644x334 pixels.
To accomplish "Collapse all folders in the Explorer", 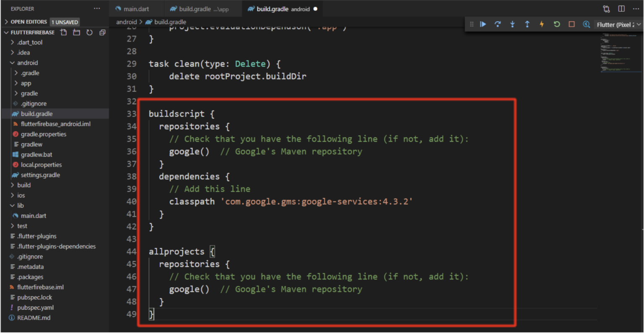I will (x=102, y=32).
